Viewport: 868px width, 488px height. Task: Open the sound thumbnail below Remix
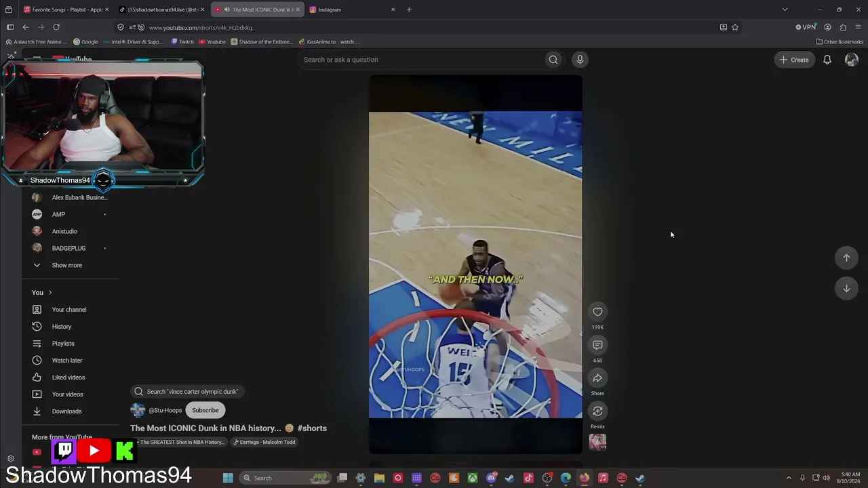597,442
